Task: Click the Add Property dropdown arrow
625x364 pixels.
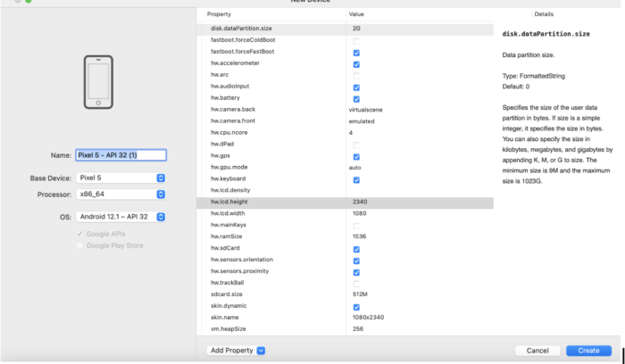Action: [261, 351]
